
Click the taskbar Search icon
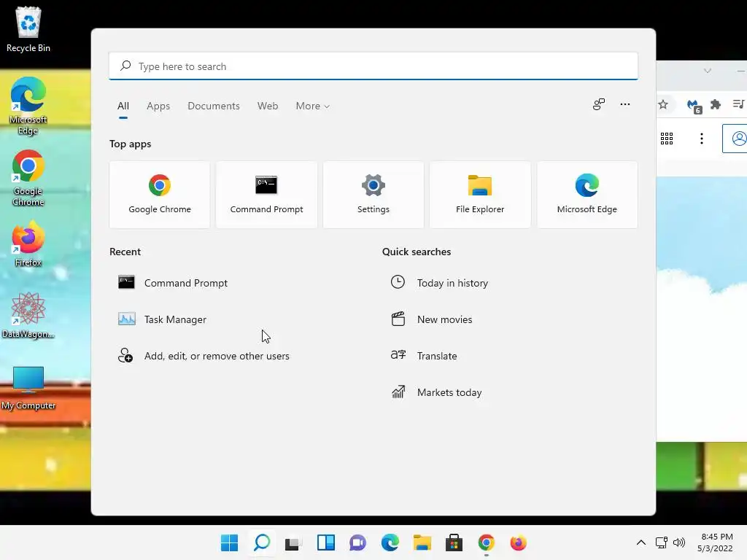(262, 542)
